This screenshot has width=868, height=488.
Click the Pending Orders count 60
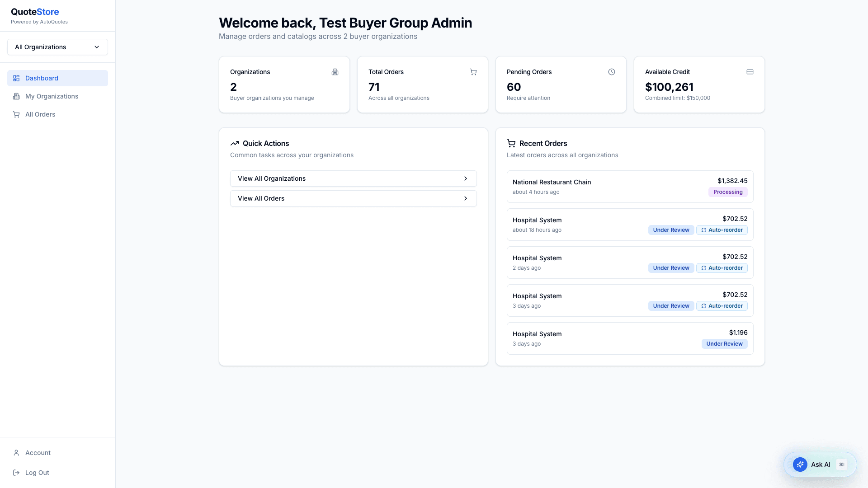514,87
